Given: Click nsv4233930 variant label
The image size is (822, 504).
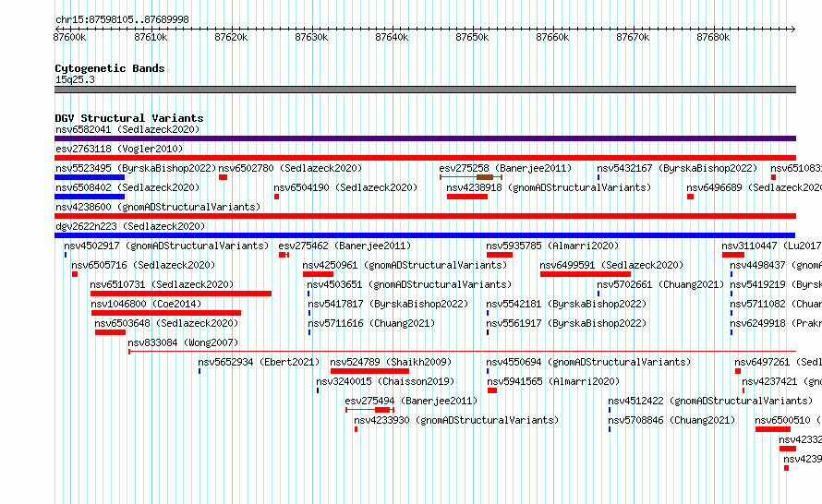Looking at the screenshot, I should [456, 420].
